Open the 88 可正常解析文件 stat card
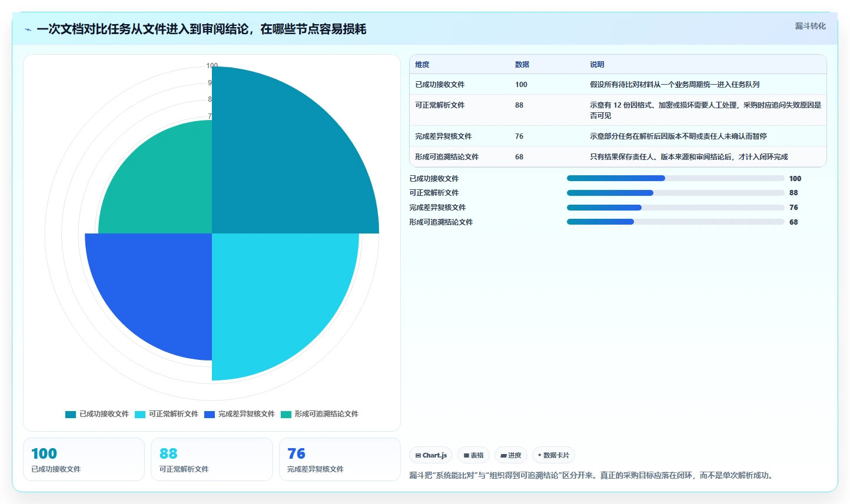 [212, 459]
